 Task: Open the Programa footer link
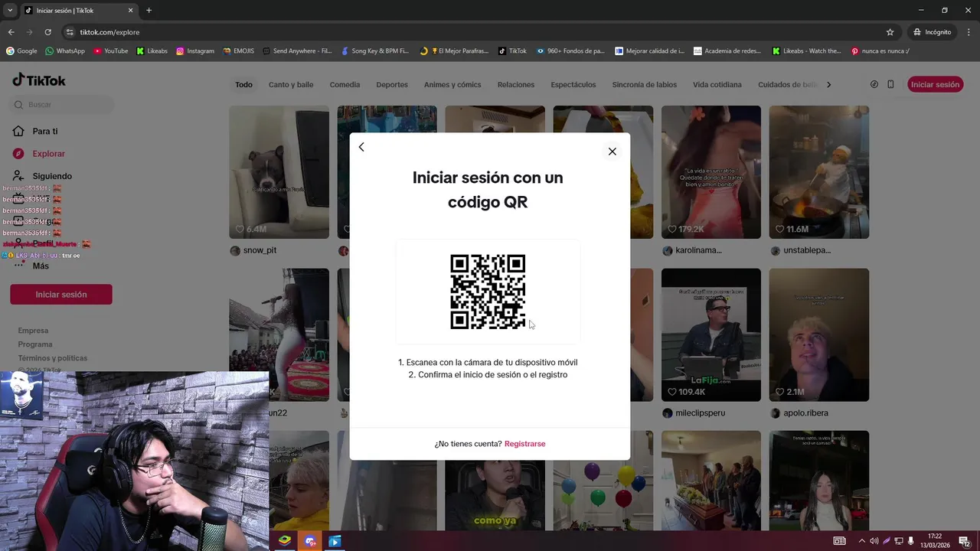tap(35, 344)
